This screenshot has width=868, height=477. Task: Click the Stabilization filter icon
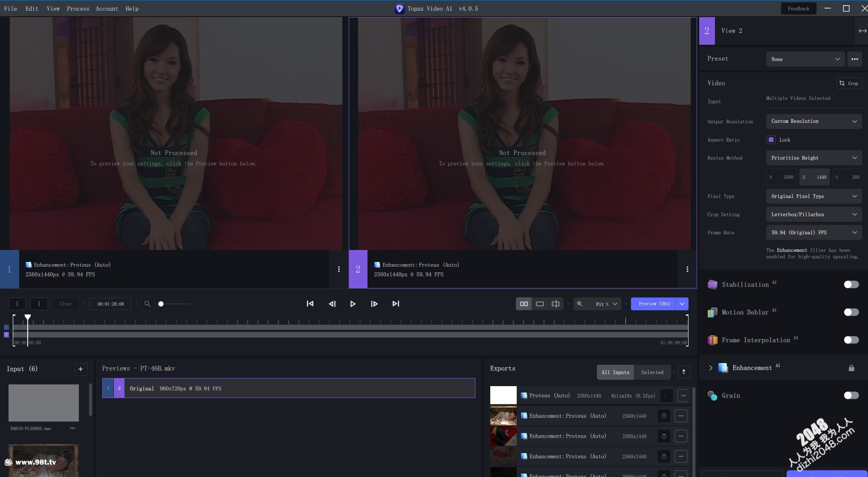[712, 285]
